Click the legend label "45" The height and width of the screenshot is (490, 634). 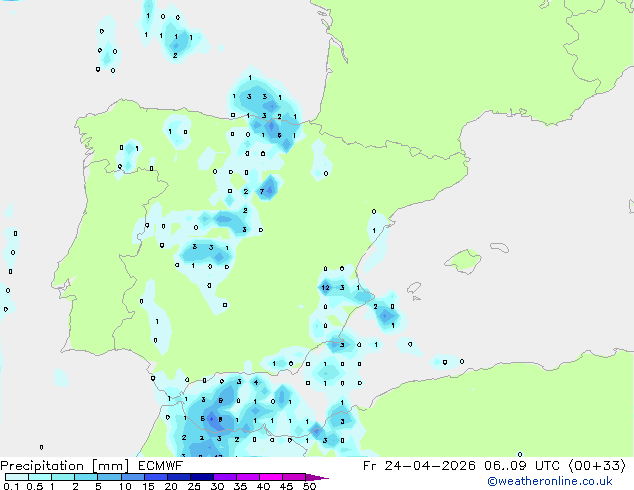[286, 486]
